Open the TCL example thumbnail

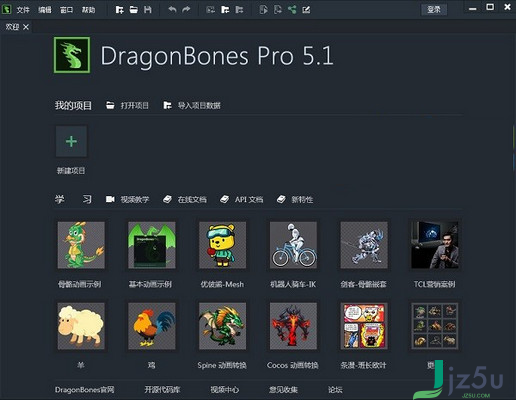(x=435, y=245)
